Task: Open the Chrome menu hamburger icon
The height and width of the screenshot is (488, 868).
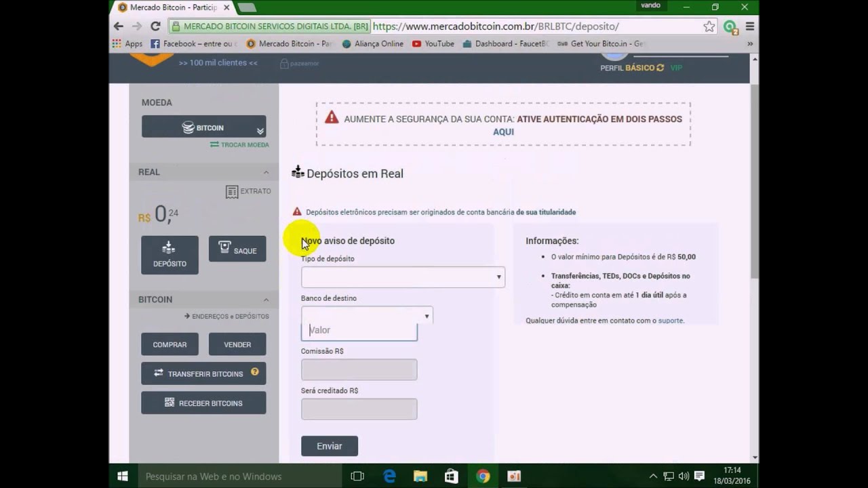Action: (750, 26)
